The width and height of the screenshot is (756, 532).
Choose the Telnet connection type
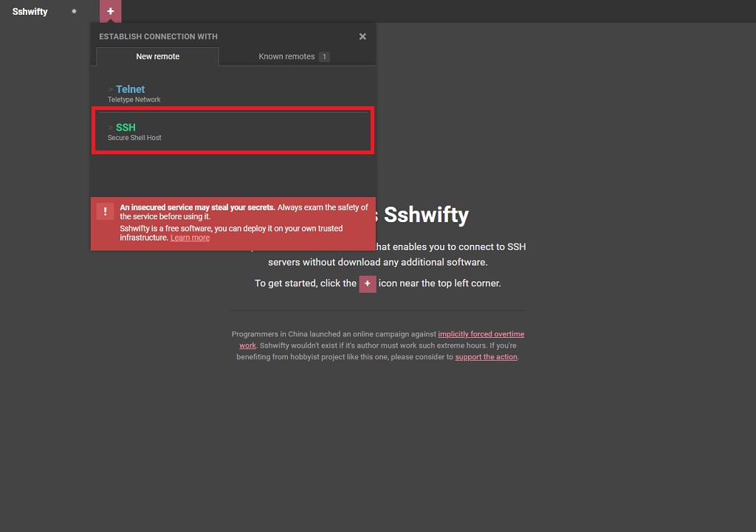point(130,89)
